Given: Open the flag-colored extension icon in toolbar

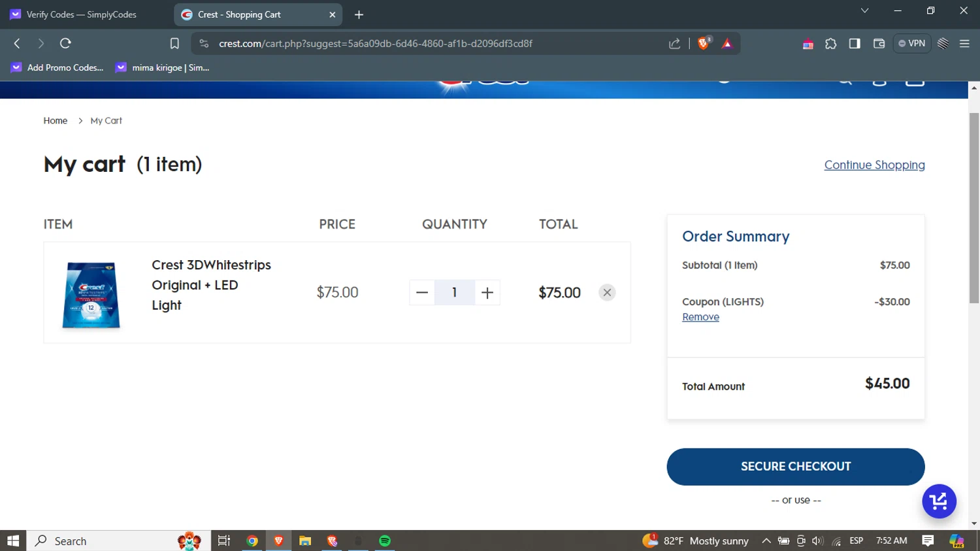Looking at the screenshot, I should [808, 44].
